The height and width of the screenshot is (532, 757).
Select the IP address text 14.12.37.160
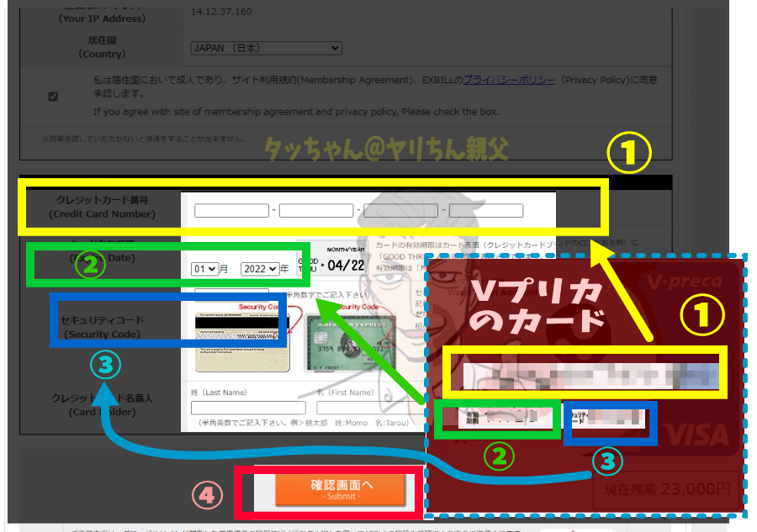point(221,12)
